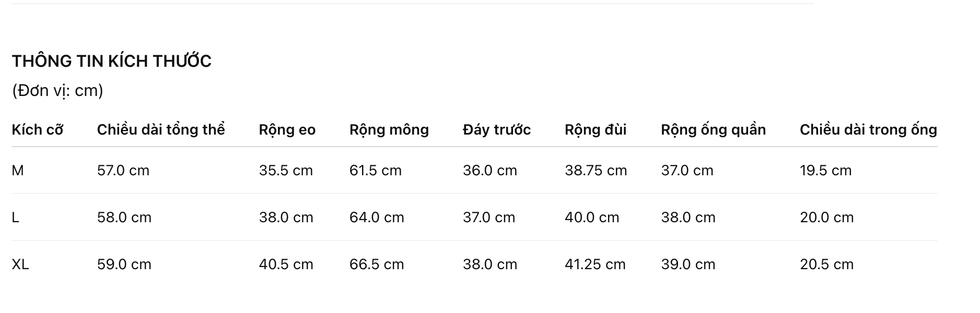Image resolution: width=980 pixels, height=313 pixels.
Task: Click the 19.5 cm inseam cell
Action: click(x=826, y=171)
